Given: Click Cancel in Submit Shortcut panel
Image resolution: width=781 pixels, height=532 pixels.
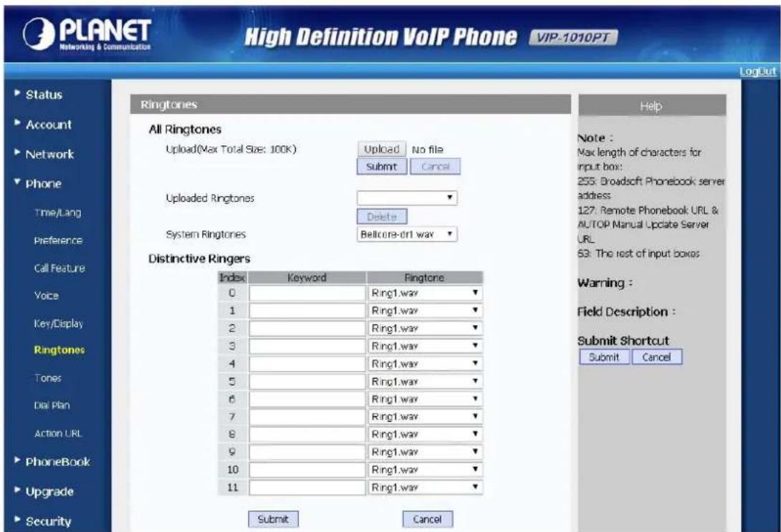Looking at the screenshot, I should tap(656, 357).
